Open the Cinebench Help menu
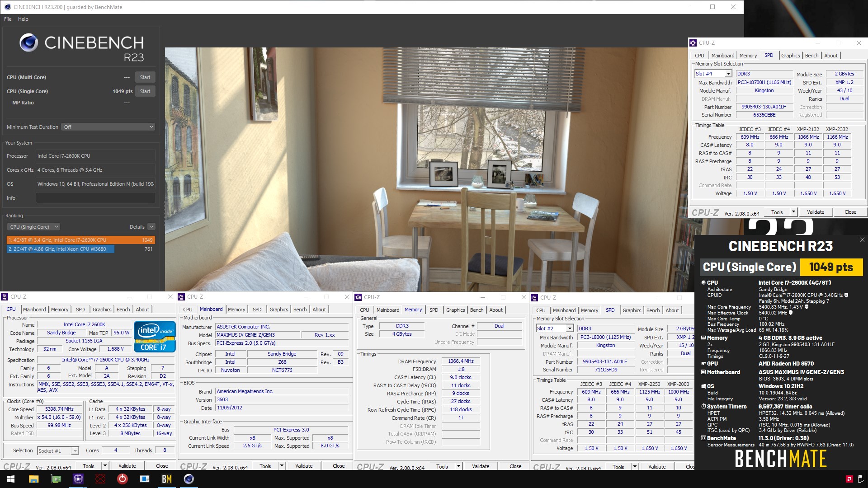 pos(23,19)
